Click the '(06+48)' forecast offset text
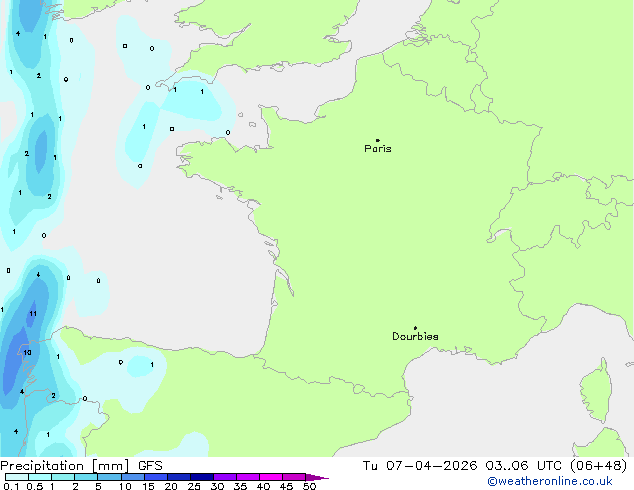This screenshot has width=634, height=490. pos(598,466)
